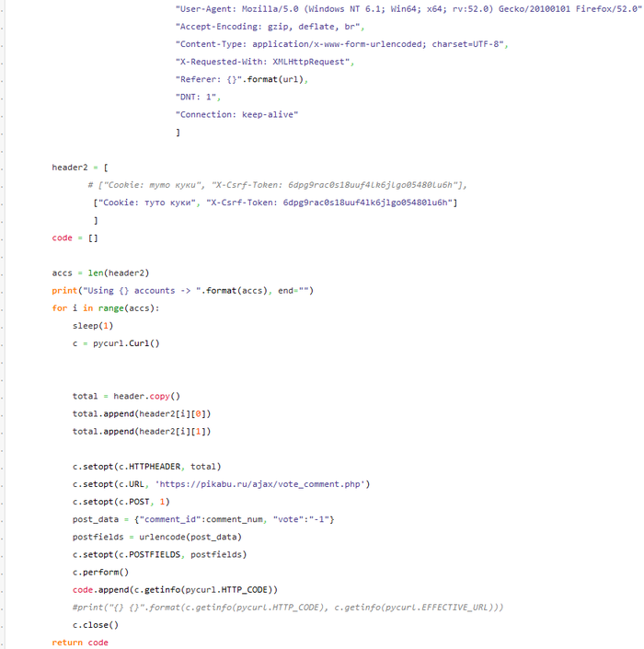The image size is (644, 649).
Task: Click the "DNT: 1" string
Action: pos(197,97)
